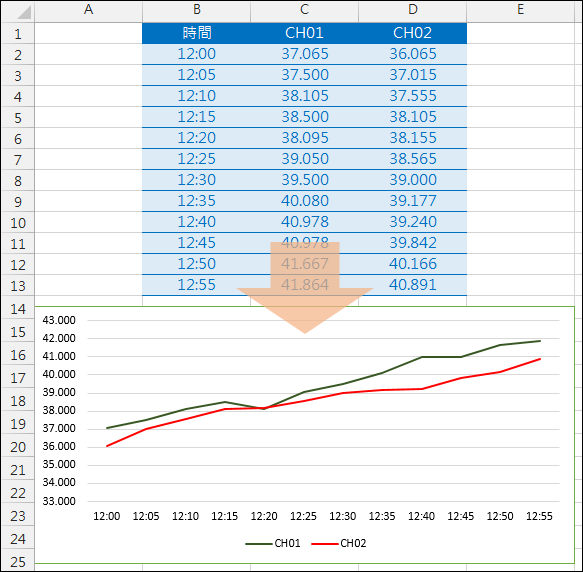Select the CH01 legend entry
Image resolution: width=583 pixels, height=572 pixels.
(273, 543)
